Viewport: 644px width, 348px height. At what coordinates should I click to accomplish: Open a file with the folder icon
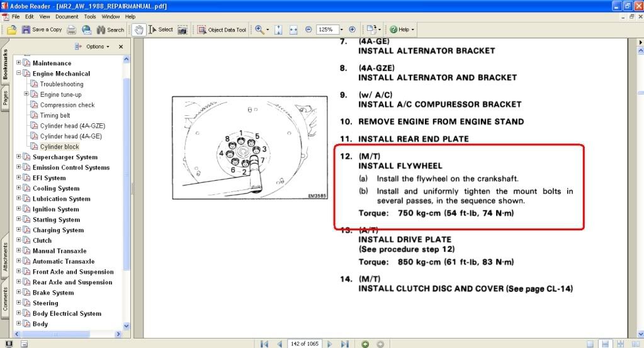12,30
